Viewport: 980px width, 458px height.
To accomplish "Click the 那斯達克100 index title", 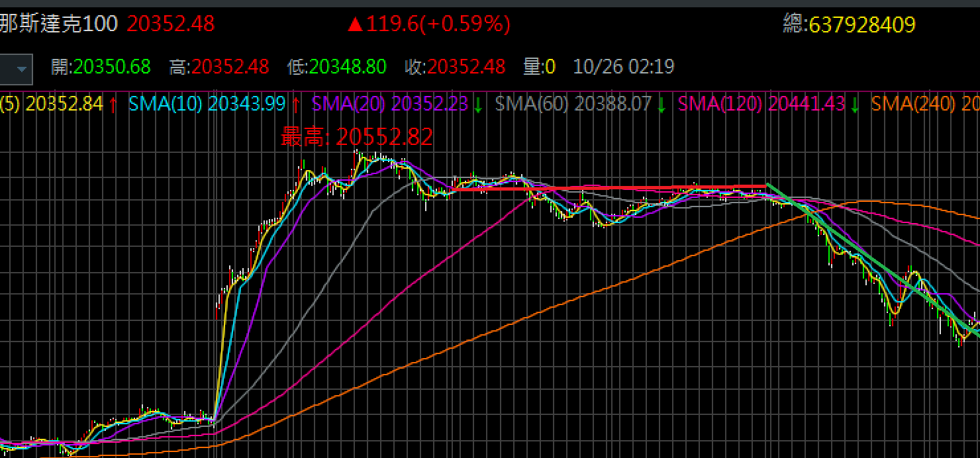I will (x=60, y=24).
